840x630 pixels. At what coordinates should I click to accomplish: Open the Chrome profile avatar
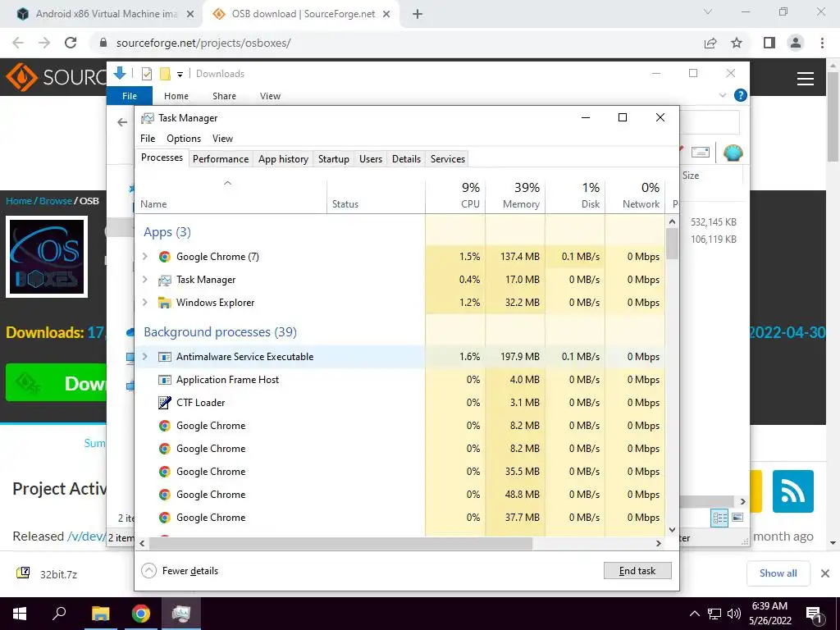point(796,43)
